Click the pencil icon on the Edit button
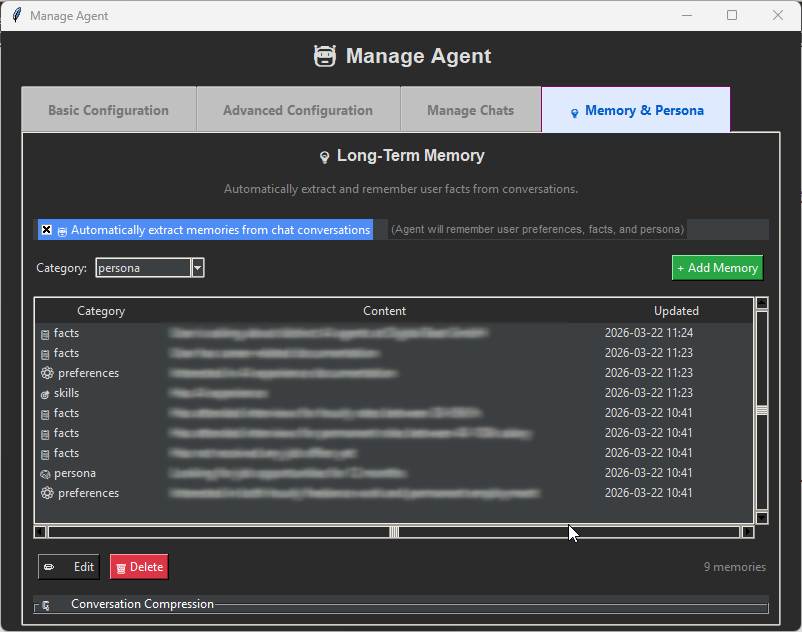802x632 pixels. point(51,566)
